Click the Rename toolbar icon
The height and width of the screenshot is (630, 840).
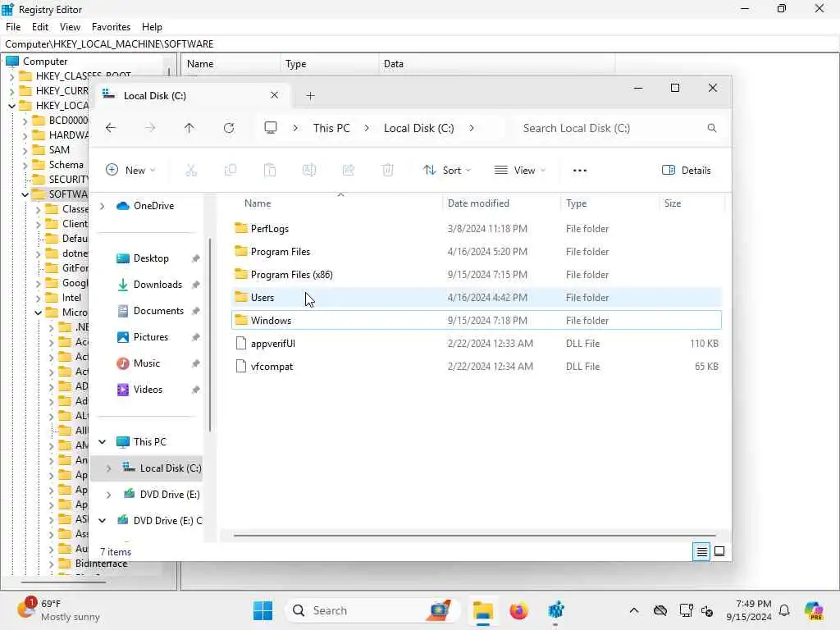[x=309, y=171]
